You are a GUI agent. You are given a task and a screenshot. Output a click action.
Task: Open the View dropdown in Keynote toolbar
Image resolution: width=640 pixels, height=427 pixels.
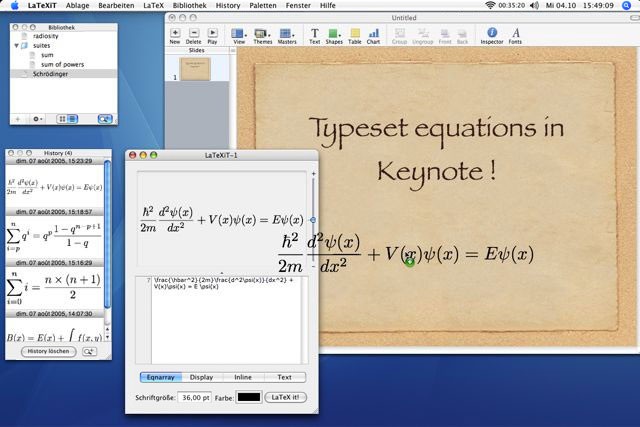coord(239,33)
